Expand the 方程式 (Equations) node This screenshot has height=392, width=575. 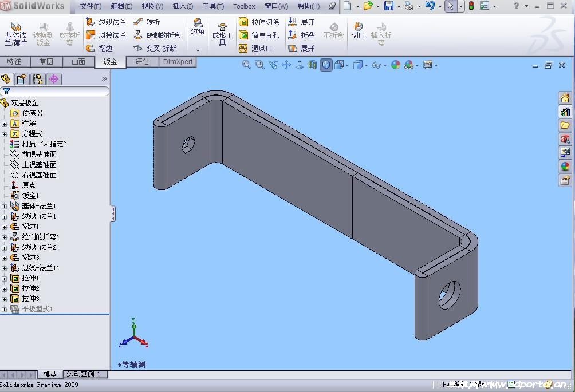(5, 134)
